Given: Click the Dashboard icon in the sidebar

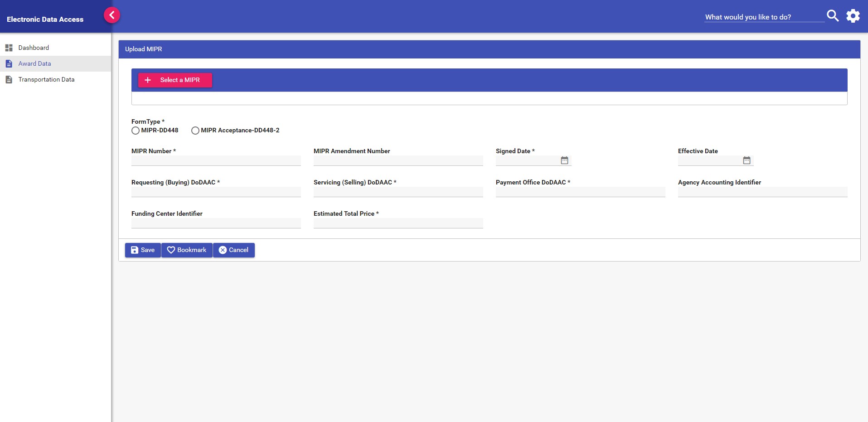Looking at the screenshot, I should 9,48.
